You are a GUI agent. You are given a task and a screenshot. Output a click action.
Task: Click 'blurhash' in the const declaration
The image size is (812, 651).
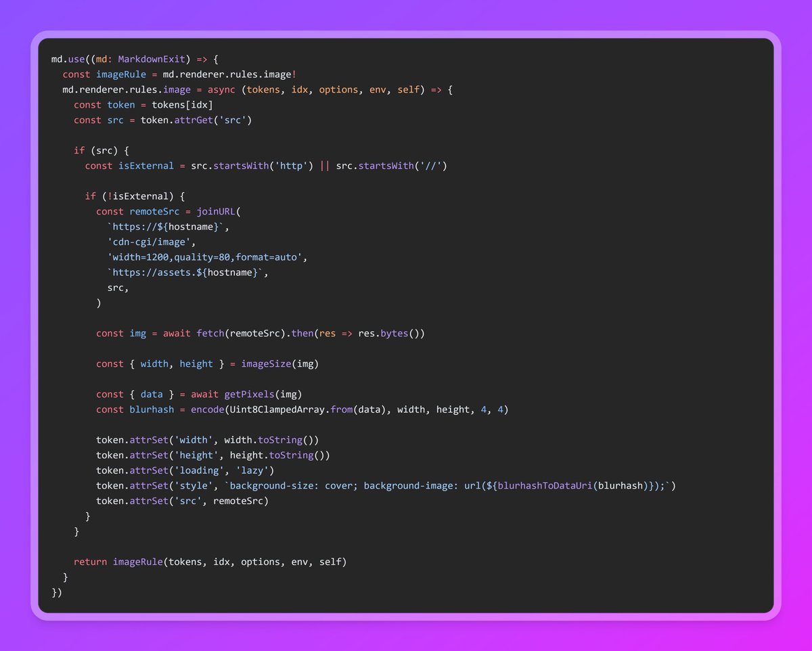coord(152,409)
